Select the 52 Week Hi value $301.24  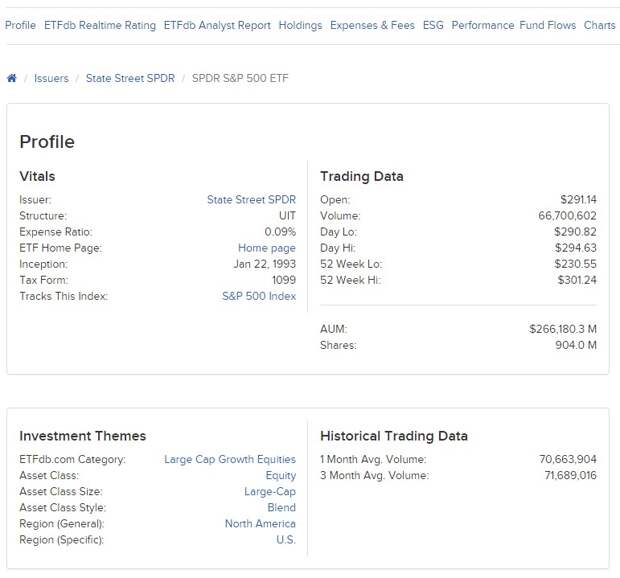point(577,280)
